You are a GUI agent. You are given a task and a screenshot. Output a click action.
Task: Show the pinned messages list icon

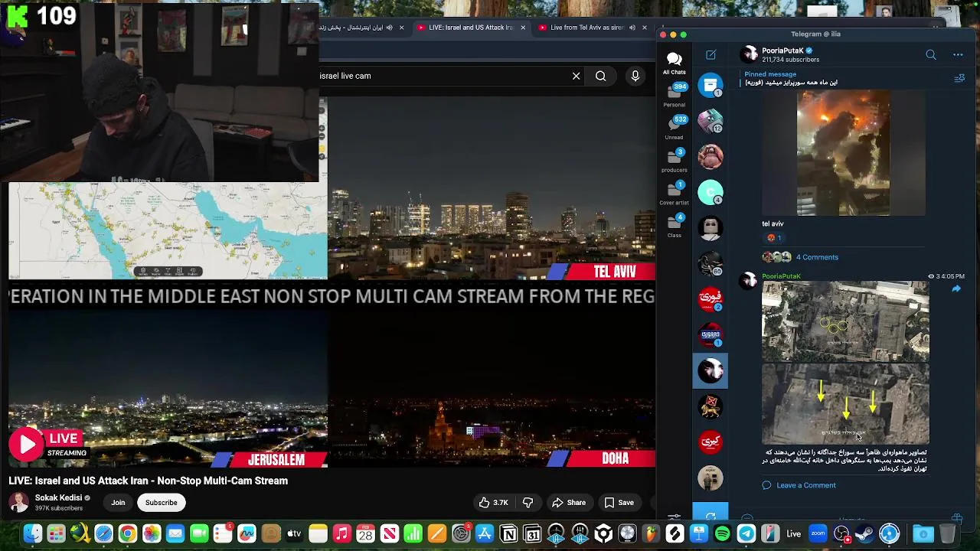[x=959, y=78]
